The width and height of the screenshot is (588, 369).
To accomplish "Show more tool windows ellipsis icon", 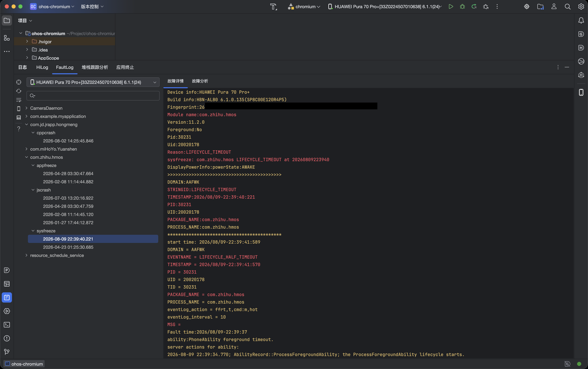I will pyautogui.click(x=7, y=51).
